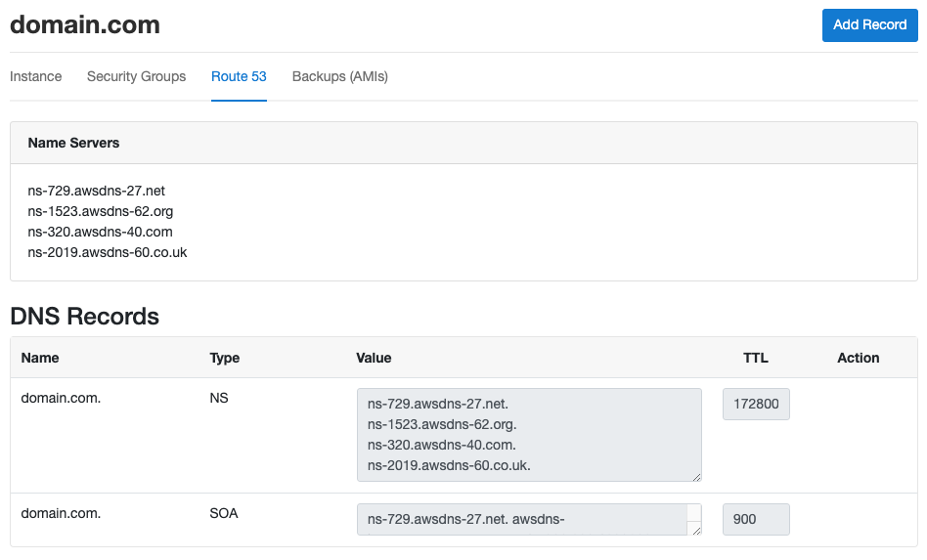Open the Backups (AMIs) tab
The image size is (927, 560).
340,77
